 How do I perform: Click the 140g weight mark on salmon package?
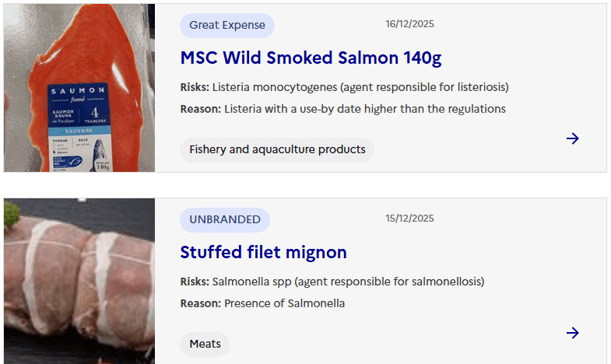click(x=104, y=166)
